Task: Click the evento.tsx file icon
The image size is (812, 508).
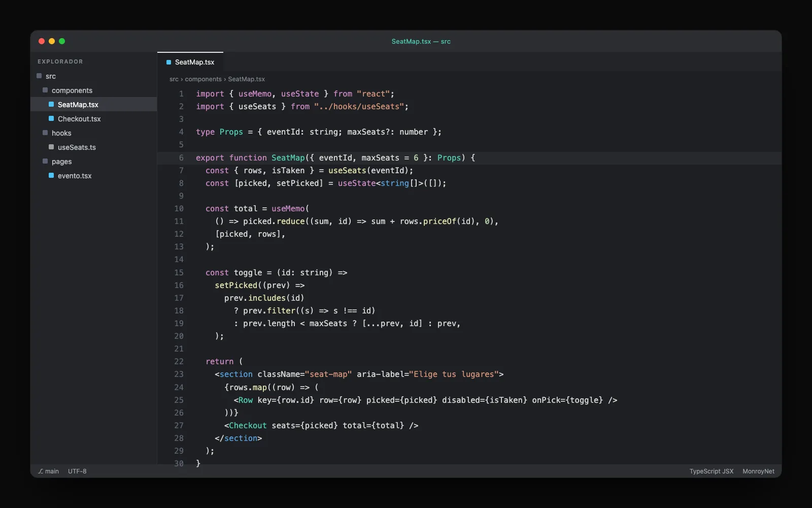Action: (51, 175)
